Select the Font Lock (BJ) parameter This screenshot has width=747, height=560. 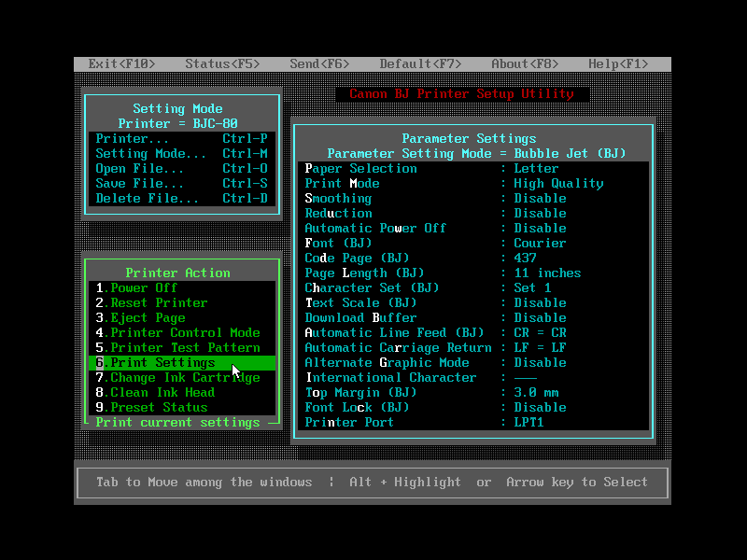(473, 407)
